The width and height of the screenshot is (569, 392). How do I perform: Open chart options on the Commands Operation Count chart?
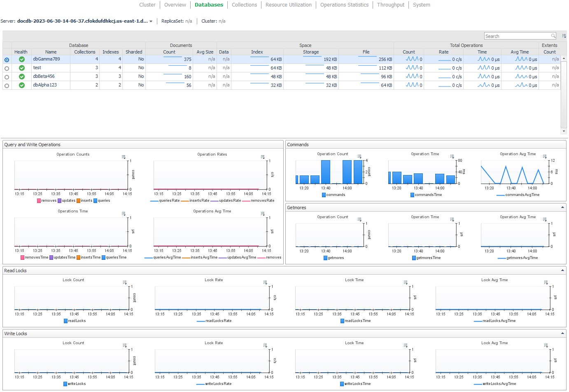point(359,156)
